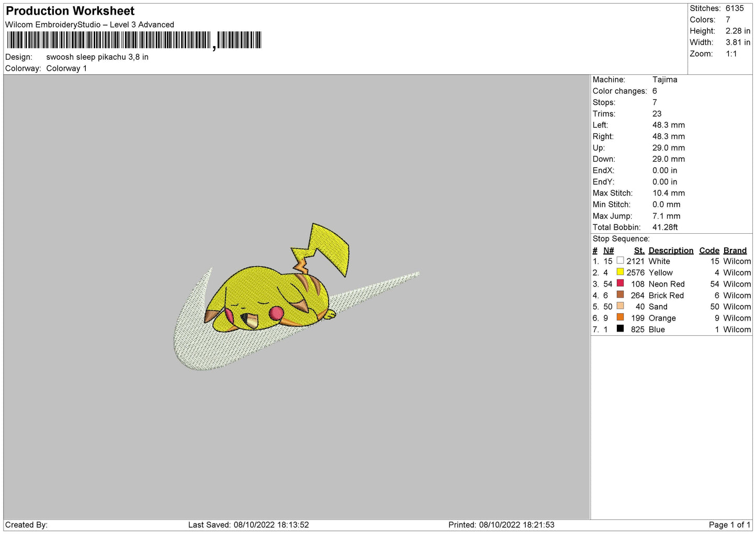The height and width of the screenshot is (534, 756).
Task: Click stitch count 2576 in Yellow row
Action: point(636,273)
